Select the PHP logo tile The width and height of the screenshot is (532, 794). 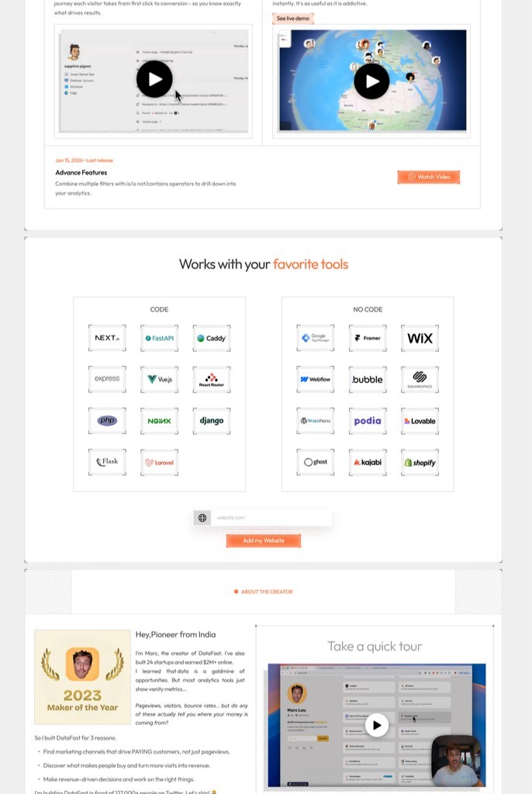[107, 421]
